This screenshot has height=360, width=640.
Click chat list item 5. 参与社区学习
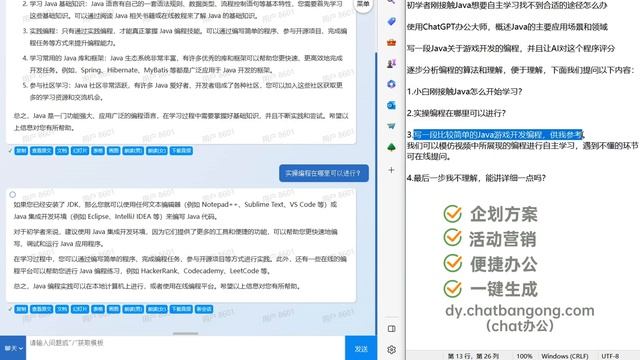coord(183,91)
